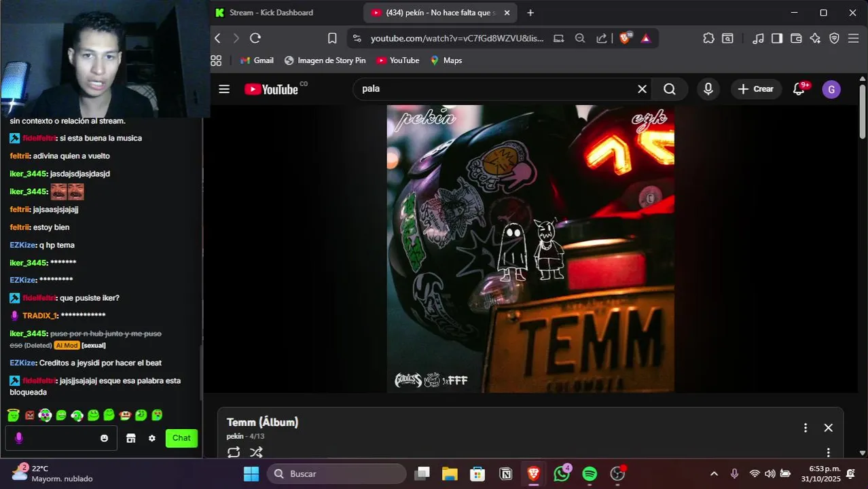The image size is (868, 489).
Task: Click the Temm (Álbum) playlist title
Action: (262, 422)
